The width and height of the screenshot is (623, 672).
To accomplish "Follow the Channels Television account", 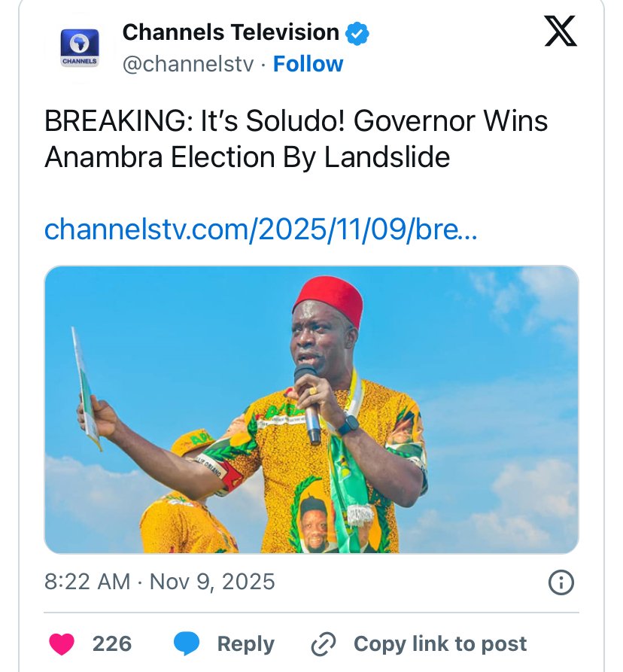I will coord(308,65).
